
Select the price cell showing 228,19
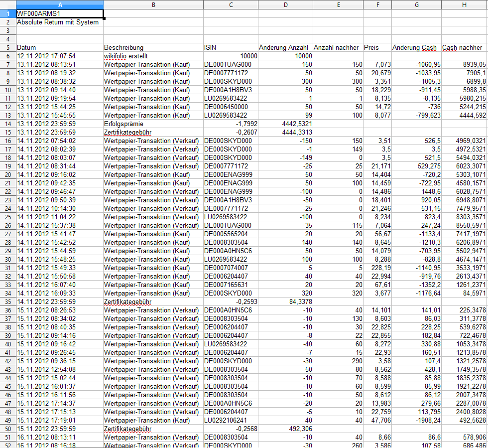377,268
